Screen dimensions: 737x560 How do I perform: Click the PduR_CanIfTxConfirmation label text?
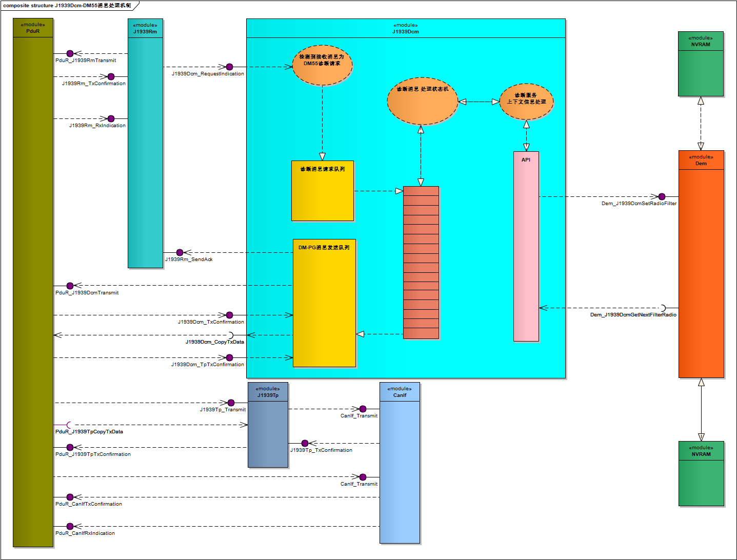click(89, 504)
